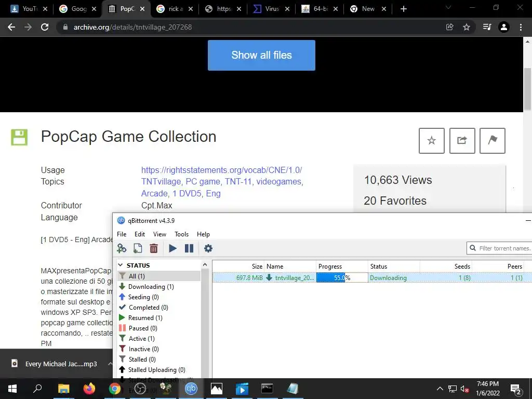The height and width of the screenshot is (399, 532).
Task: Click the Resume play icon in qBittorrent toolbar
Action: point(172,248)
